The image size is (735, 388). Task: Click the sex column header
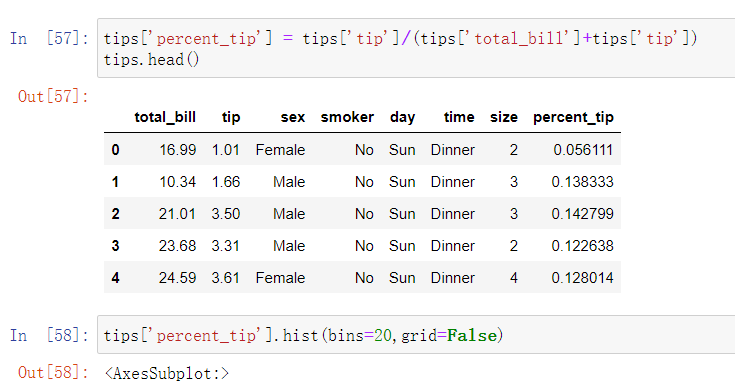pyautogui.click(x=292, y=117)
